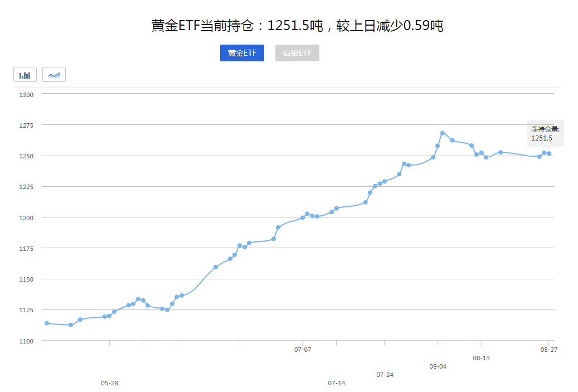Click the 08-04 date label

438,366
